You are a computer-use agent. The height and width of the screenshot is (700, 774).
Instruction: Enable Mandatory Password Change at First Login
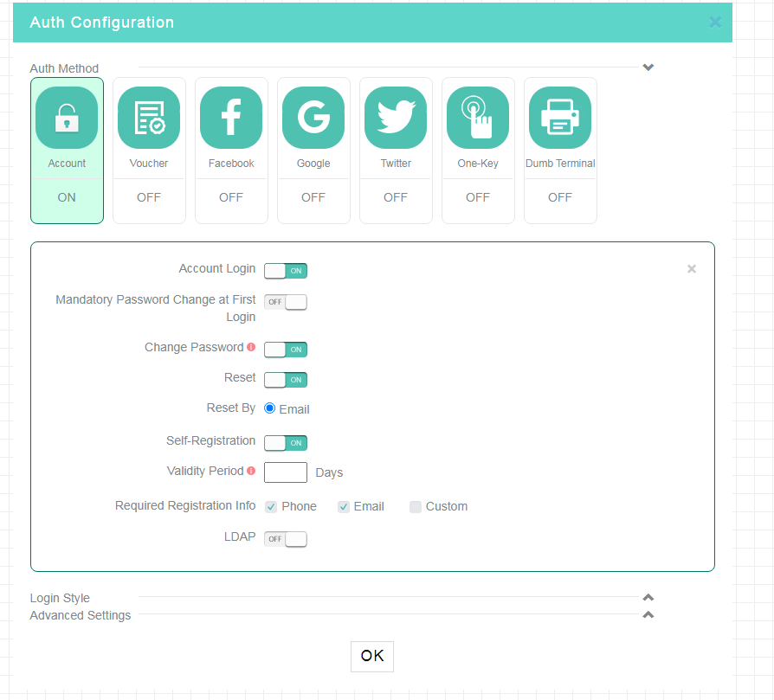286,302
